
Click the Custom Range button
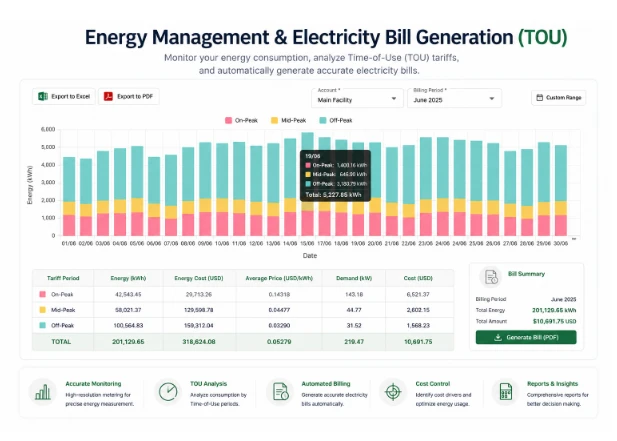(x=559, y=98)
